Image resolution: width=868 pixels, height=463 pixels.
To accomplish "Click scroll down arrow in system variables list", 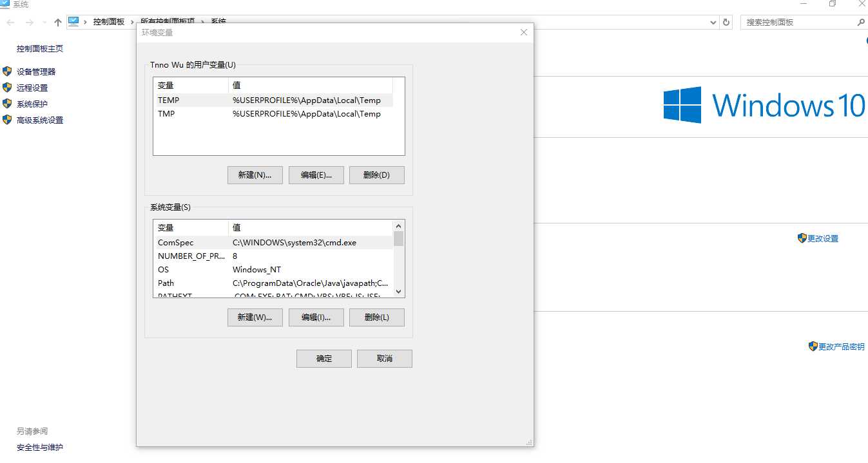I will [x=398, y=292].
